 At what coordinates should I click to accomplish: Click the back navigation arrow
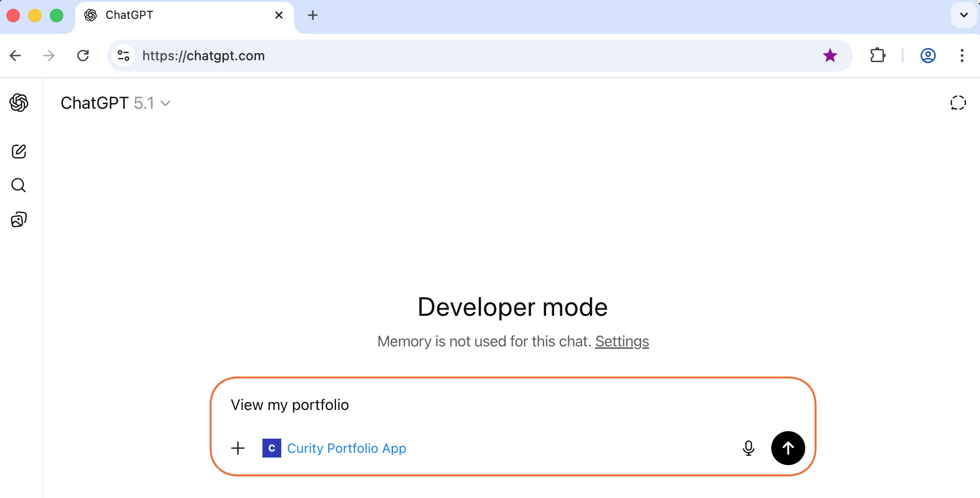coord(16,56)
